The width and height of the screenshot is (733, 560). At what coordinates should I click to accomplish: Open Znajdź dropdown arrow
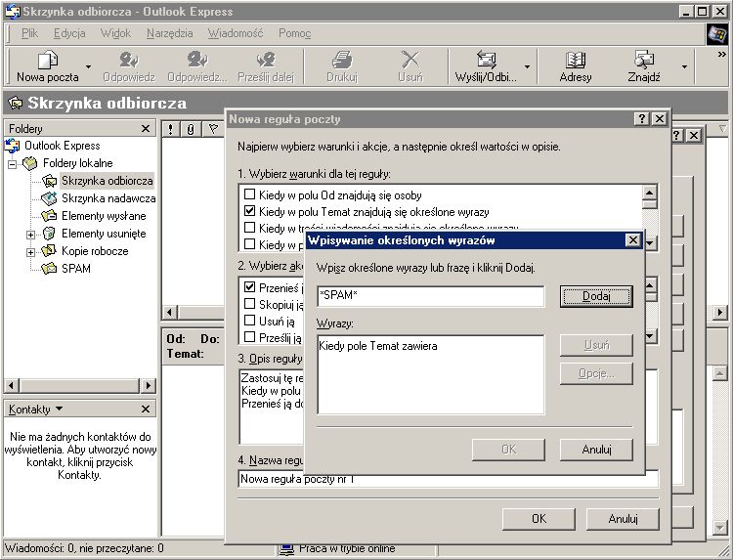point(684,66)
